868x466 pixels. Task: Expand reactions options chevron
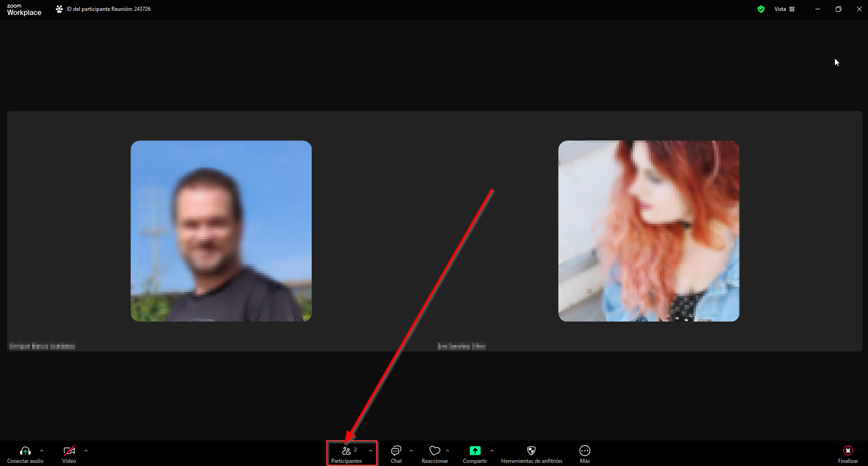(448, 451)
